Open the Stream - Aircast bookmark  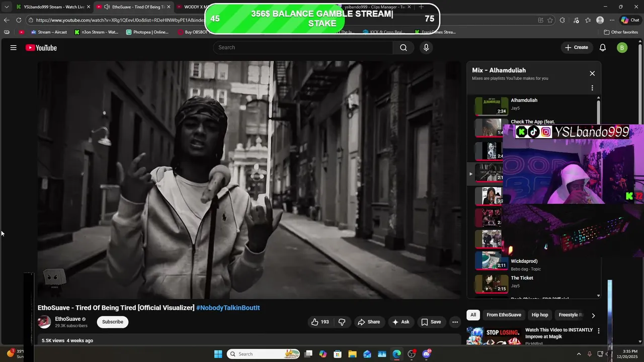[x=49, y=32]
